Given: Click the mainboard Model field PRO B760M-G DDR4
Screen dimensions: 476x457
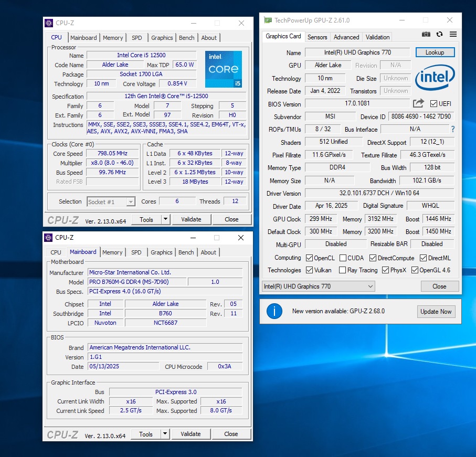Looking at the screenshot, I should click(x=137, y=282).
